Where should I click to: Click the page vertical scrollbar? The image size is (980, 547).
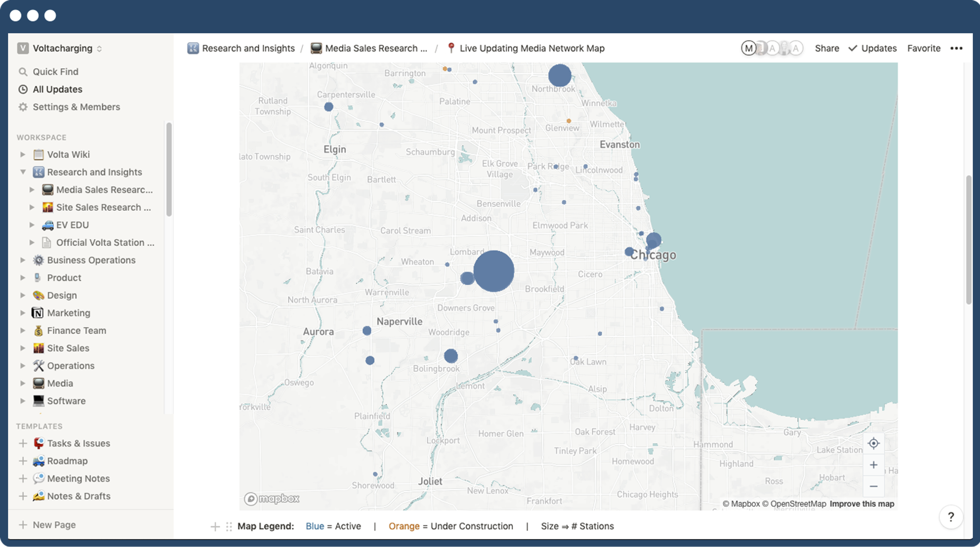(969, 240)
